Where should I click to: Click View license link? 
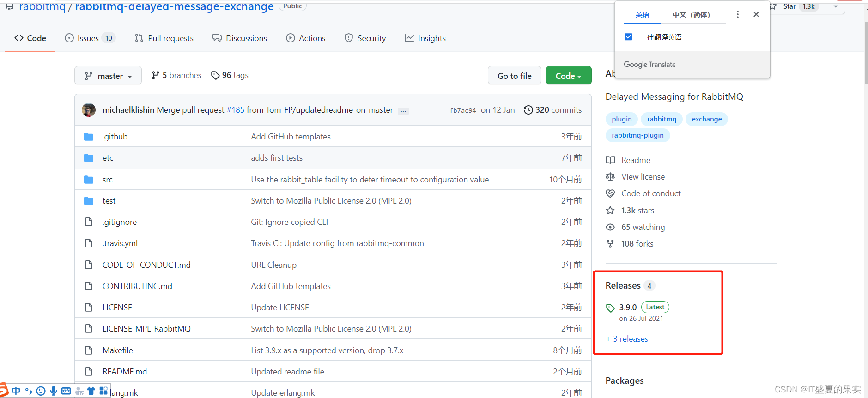636,177
